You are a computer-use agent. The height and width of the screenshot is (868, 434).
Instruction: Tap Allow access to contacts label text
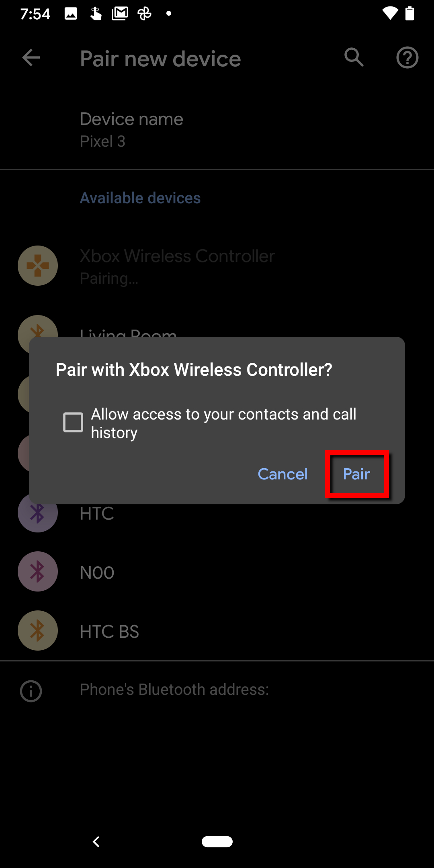click(x=223, y=423)
